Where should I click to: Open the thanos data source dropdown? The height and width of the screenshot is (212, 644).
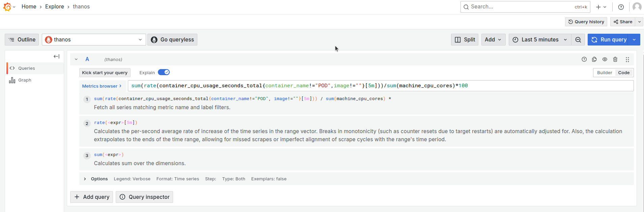(94, 40)
